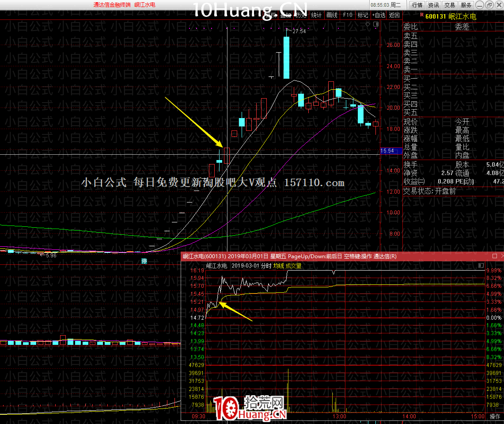Click the 股本 share capital label

[462, 165]
